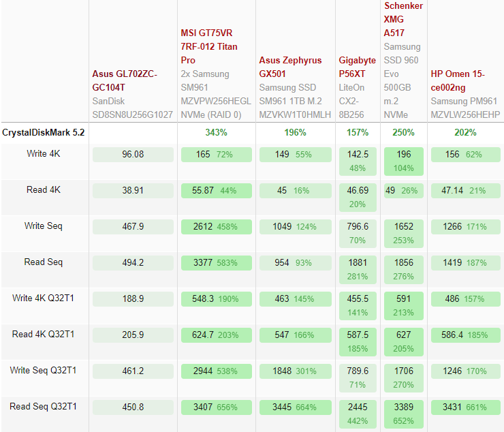The width and height of the screenshot is (504, 432).
Task: Click the 2944 538% cell
Action: click(217, 371)
